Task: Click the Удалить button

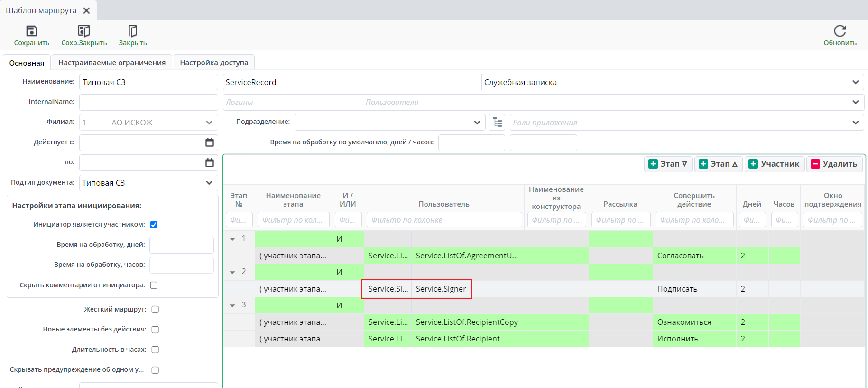Action: pos(834,164)
